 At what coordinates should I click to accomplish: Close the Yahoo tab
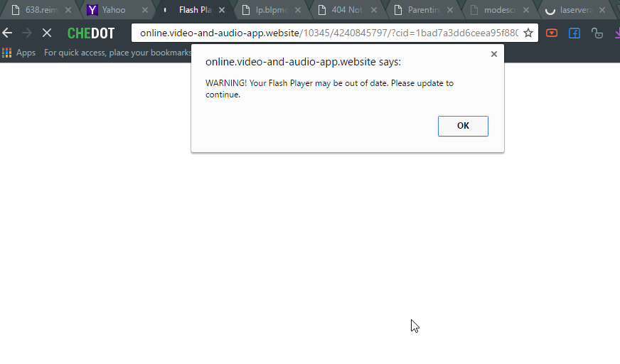(145, 10)
